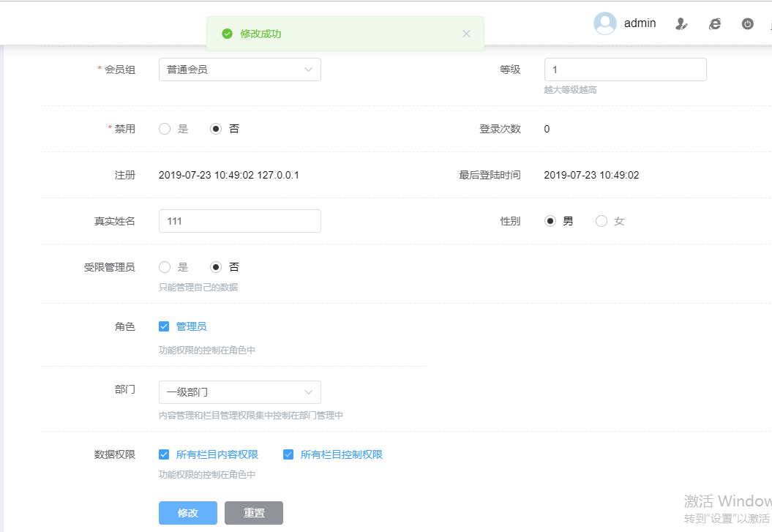Screen dimensions: 772x532
Task: Click the 重置 button
Action: click(254, 513)
